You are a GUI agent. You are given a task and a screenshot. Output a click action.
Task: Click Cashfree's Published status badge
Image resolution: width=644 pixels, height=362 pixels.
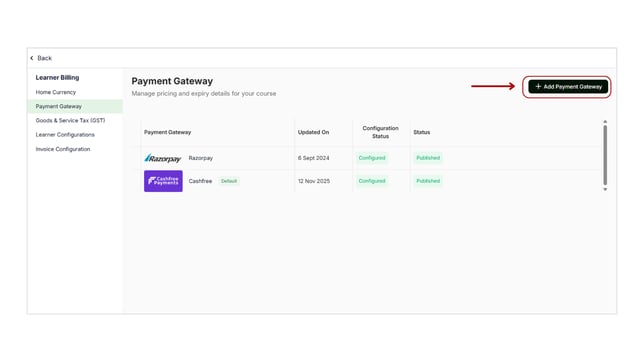pyautogui.click(x=428, y=181)
